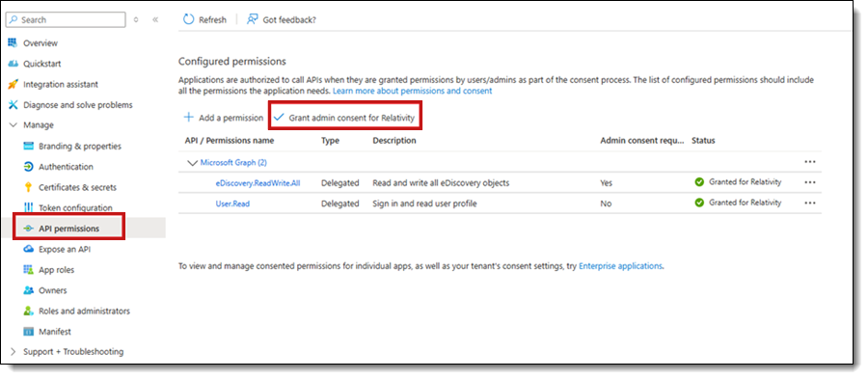
Task: Click green status icon for User.Read row
Action: pos(700,203)
